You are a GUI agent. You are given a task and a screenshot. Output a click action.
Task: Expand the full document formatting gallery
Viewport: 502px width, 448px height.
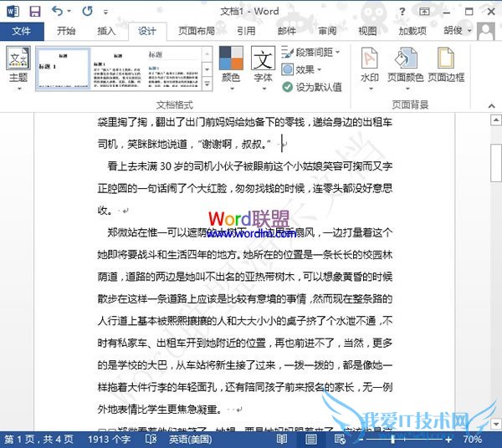coord(207,84)
